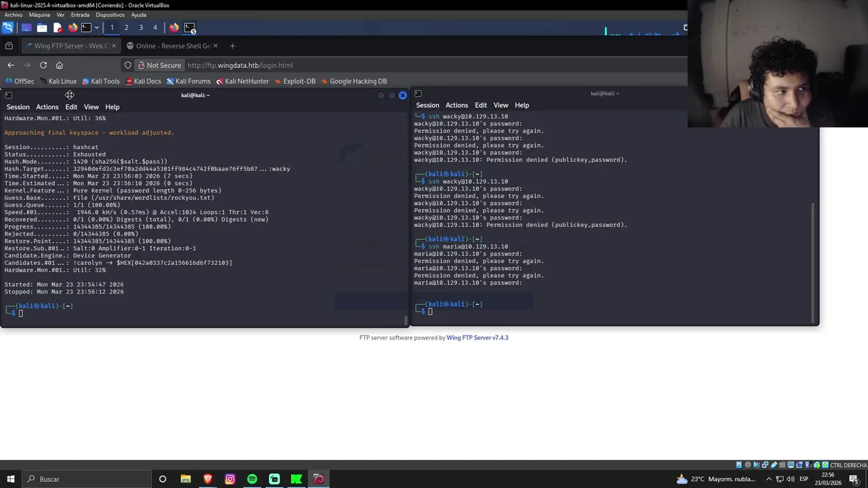Close the left hashcat terminal window
This screenshot has width=868, height=488.
403,96
